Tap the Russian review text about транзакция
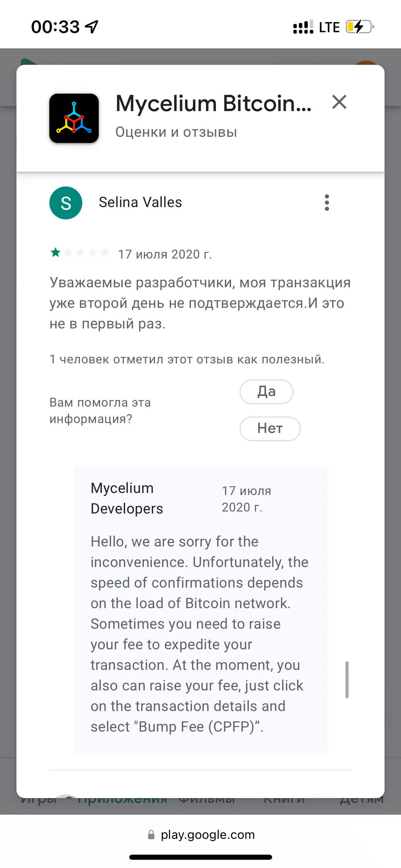 pyautogui.click(x=200, y=303)
